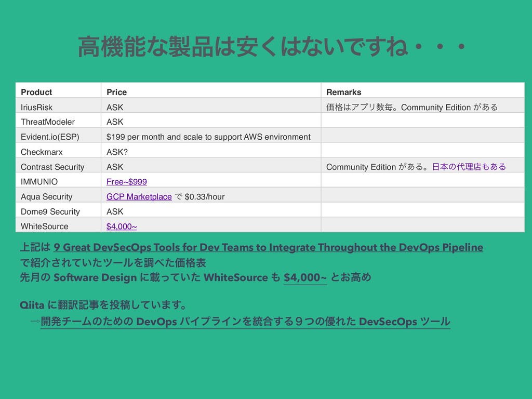Open the 日本の代理店もある link for Contrast Security
Screen dimensions: 532x399
(469, 167)
